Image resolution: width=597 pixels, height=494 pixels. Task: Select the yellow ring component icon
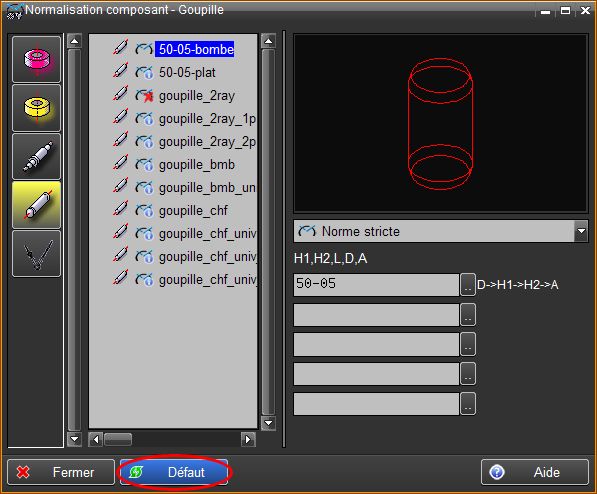[x=37, y=108]
